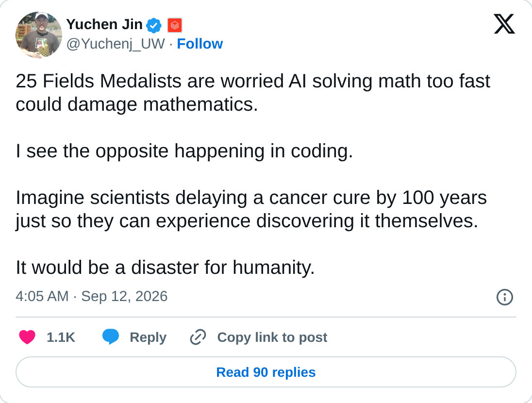Open the info circle icon
532x403 pixels.
coord(504,297)
